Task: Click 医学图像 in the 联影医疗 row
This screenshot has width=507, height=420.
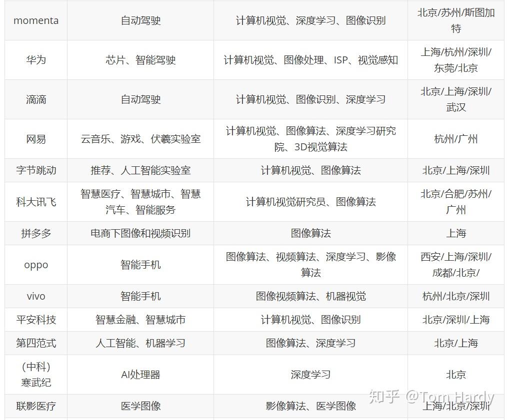Action: (140, 406)
